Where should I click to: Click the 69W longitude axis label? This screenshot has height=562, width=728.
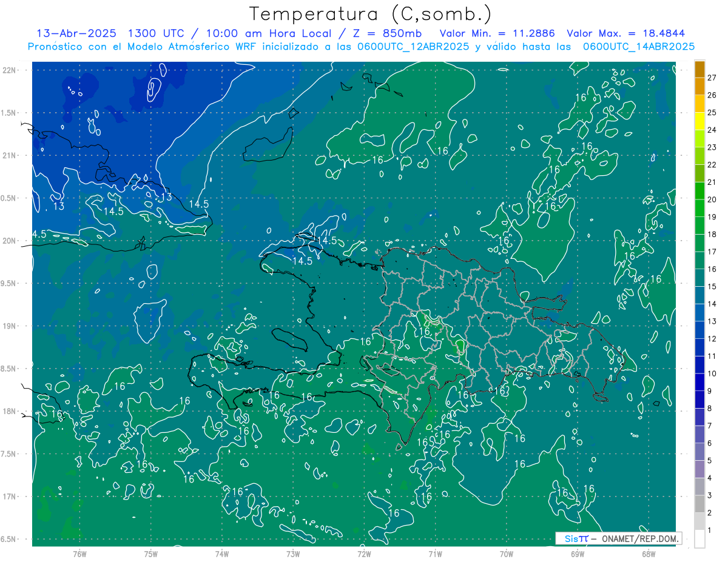tap(578, 554)
